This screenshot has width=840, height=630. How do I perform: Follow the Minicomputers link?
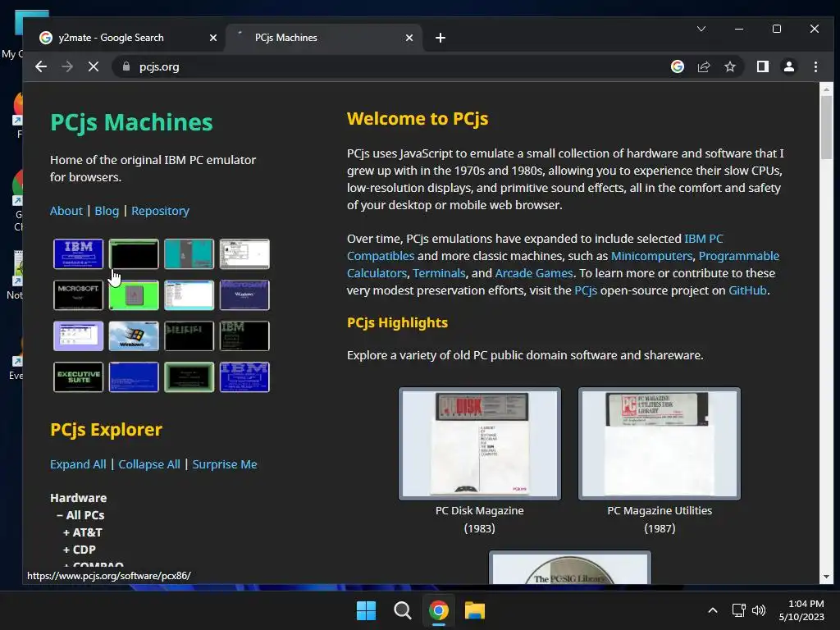[652, 256]
